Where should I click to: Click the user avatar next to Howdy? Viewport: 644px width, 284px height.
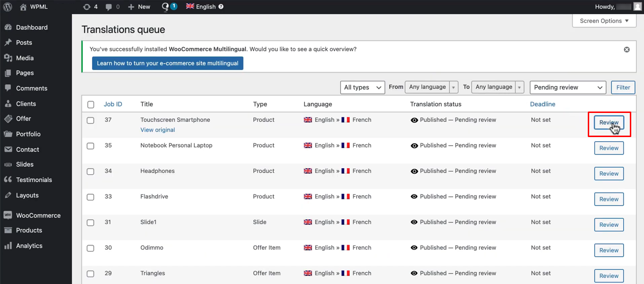637,7
